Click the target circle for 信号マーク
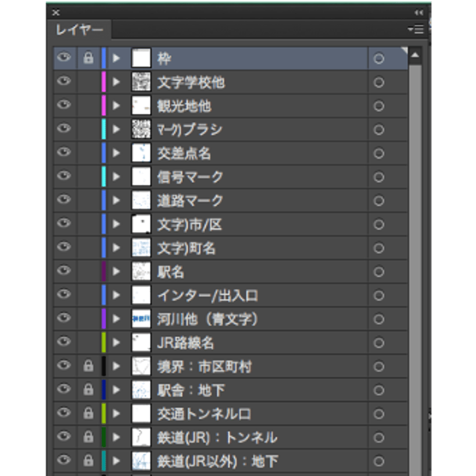The image size is (476, 476). point(379,177)
